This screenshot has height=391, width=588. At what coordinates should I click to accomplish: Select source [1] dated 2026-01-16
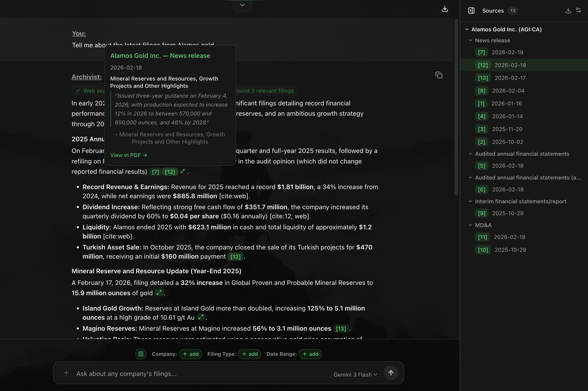[x=524, y=104]
